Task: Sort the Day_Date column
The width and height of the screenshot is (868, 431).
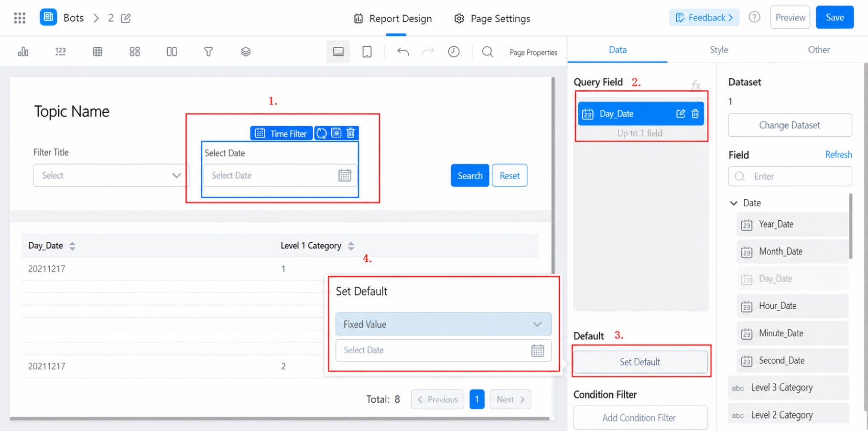Action: [72, 246]
